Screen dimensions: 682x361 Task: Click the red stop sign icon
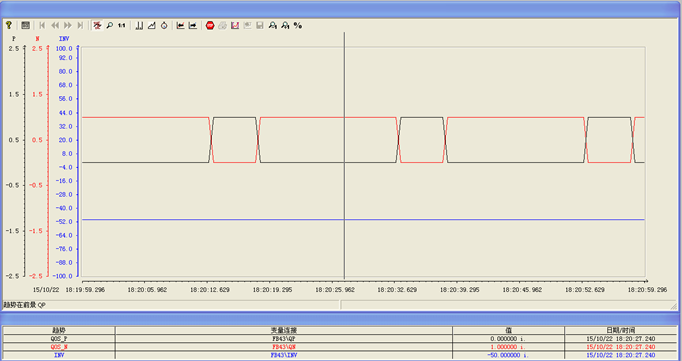coord(210,26)
